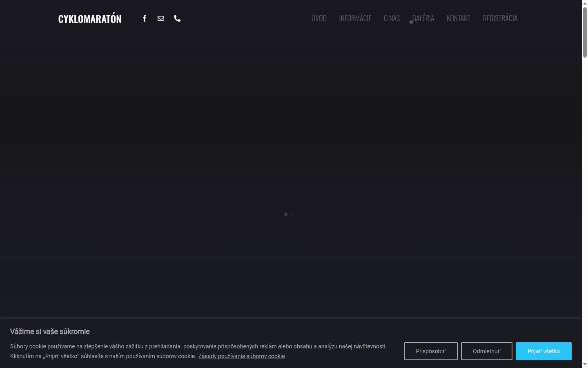This screenshot has height=368, width=588.
Task: Open Zásady používania súborov cookie link
Action: [242, 356]
